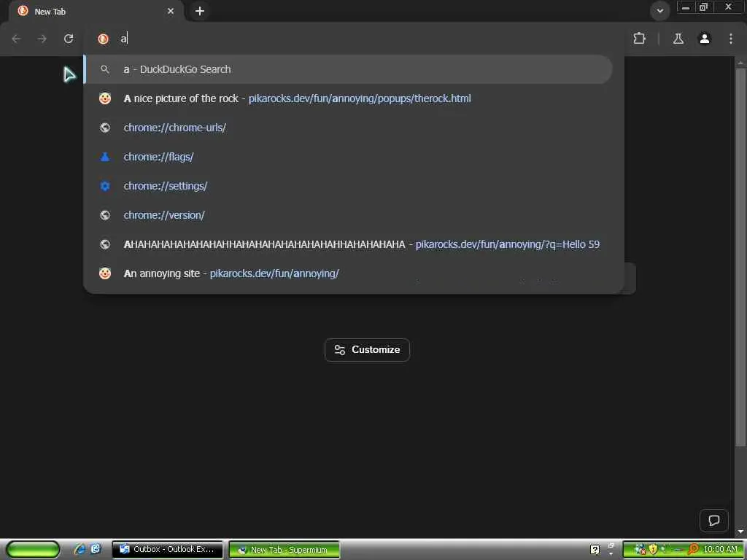Open the profile avatar menu
Screen dimensions: 747x560
click(705, 39)
